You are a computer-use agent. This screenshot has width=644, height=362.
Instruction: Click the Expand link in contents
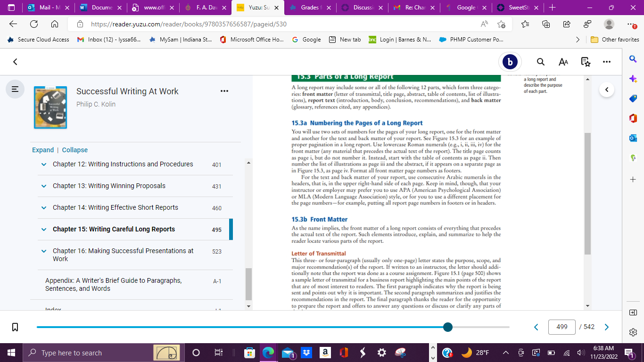click(43, 150)
